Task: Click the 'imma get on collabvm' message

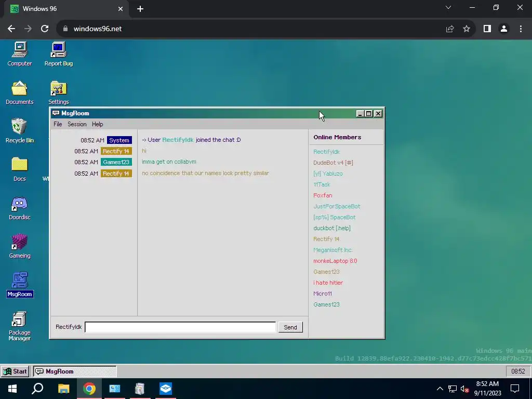Action: pos(169,162)
